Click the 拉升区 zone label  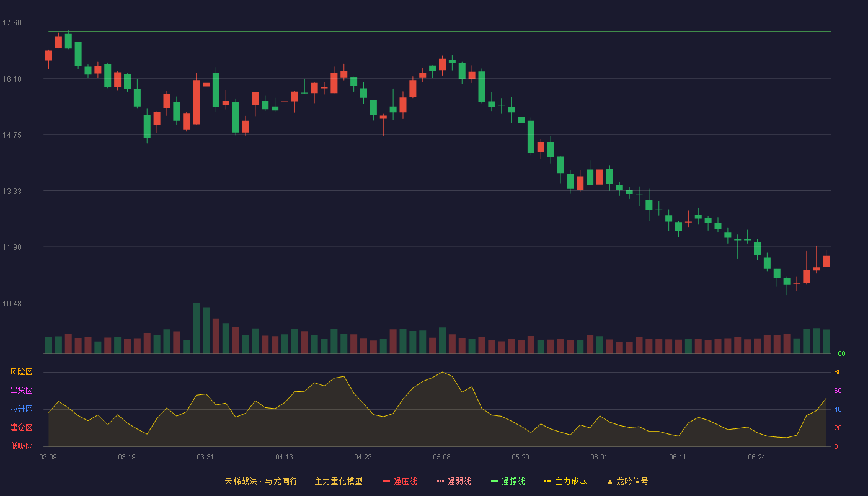tap(21, 409)
